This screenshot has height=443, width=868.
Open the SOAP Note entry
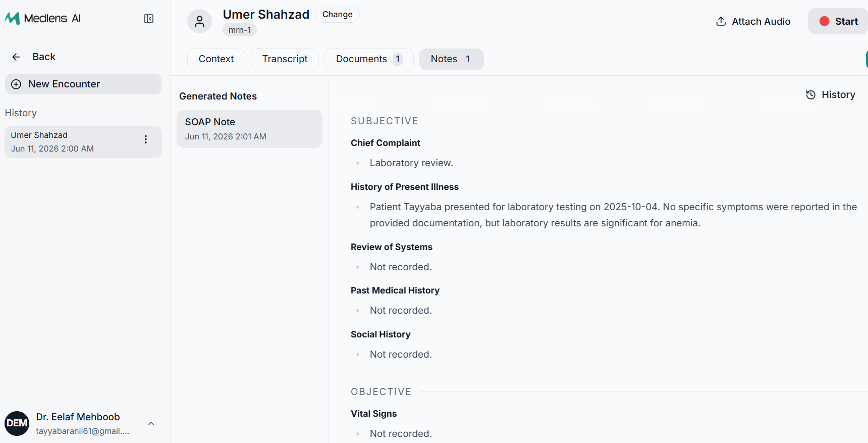pyautogui.click(x=249, y=129)
